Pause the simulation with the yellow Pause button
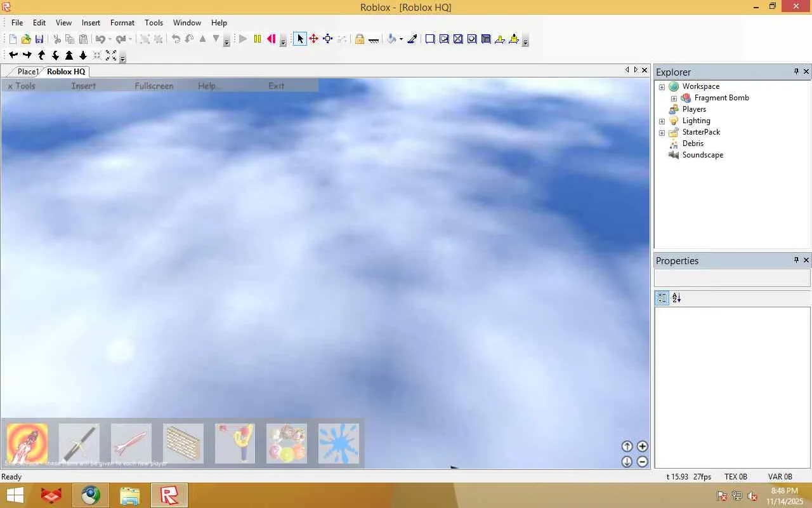Screen dimensions: 812x508 point(257,39)
